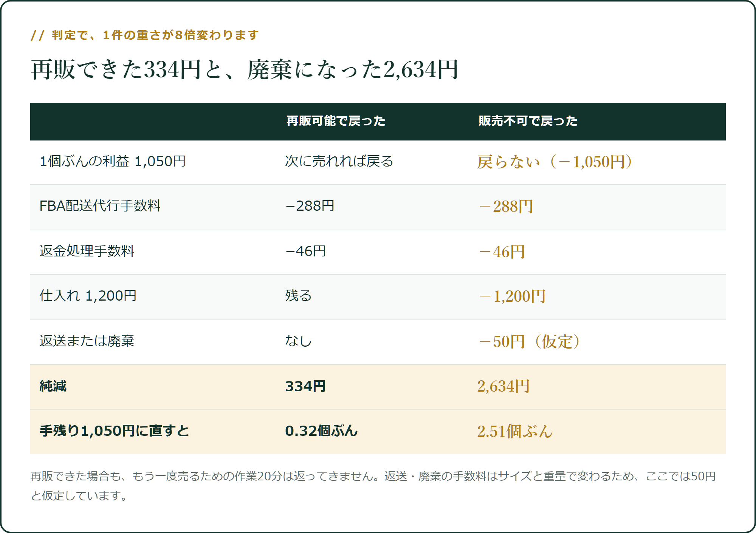Click column header 販売不可で戻った
The height and width of the screenshot is (534, 756).
click(x=528, y=121)
